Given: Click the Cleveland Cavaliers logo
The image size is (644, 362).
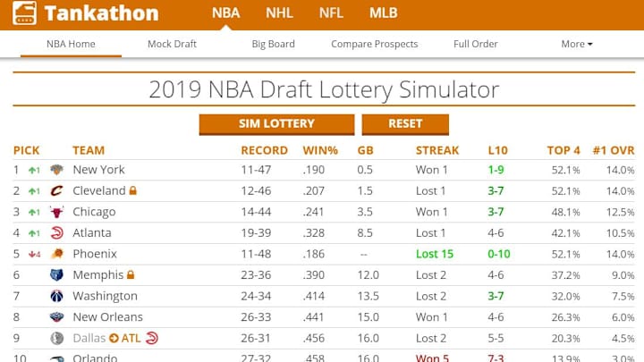Looking at the screenshot, I should (57, 190).
